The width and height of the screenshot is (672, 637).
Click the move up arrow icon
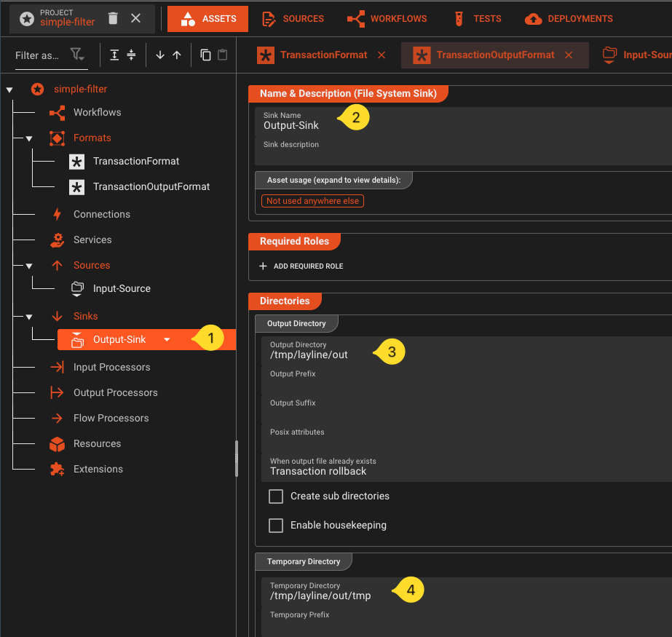tap(177, 55)
